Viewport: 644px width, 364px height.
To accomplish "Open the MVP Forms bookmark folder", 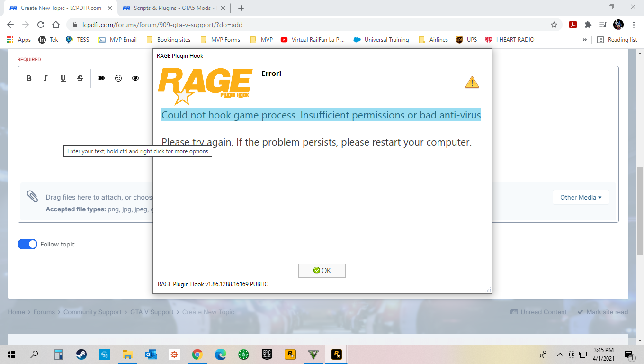I will pyautogui.click(x=220, y=40).
